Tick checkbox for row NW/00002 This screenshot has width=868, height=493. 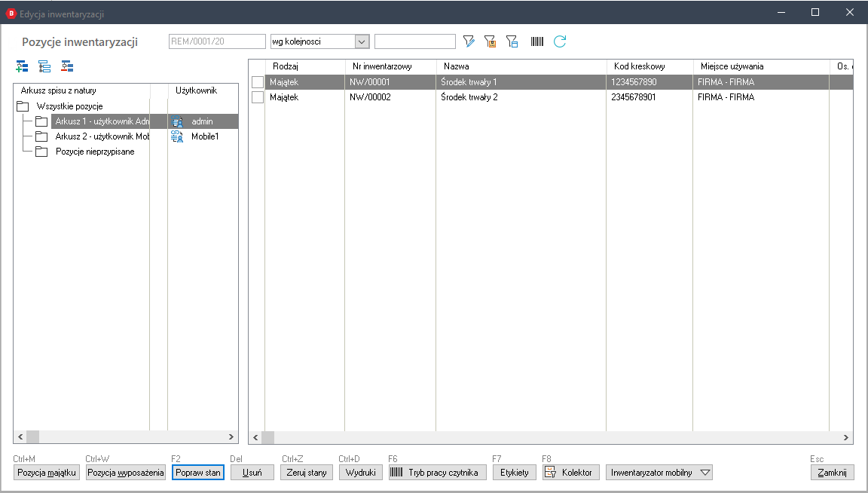pos(258,97)
